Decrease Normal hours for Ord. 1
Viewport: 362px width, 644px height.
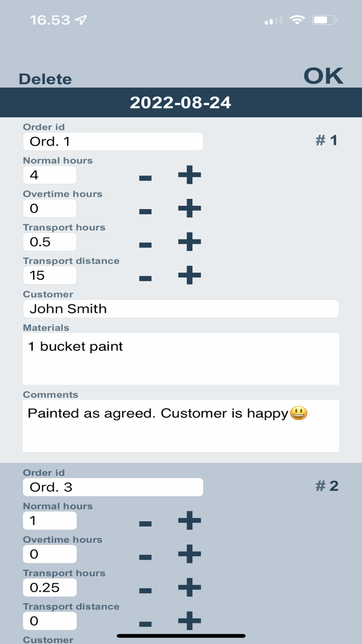pos(145,179)
